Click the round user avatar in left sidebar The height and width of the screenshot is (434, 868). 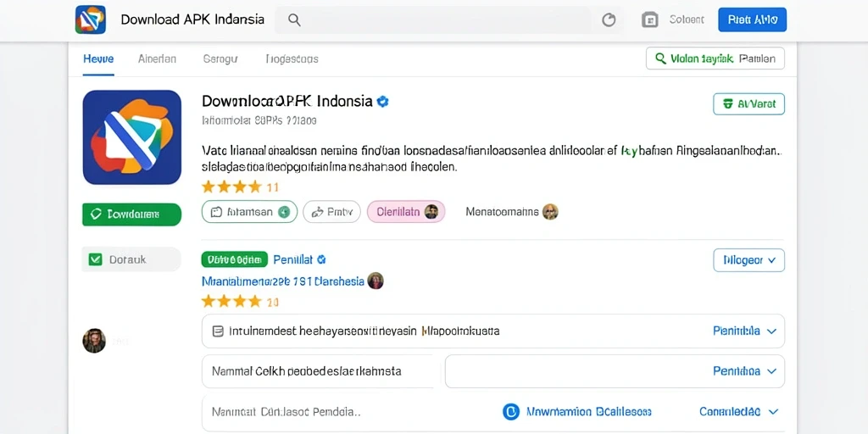[x=94, y=341]
